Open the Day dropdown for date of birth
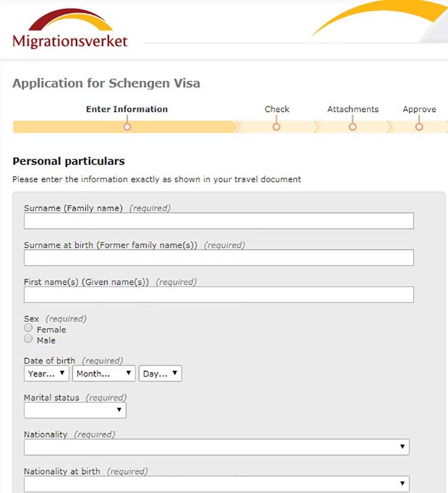The image size is (448, 493). click(161, 373)
